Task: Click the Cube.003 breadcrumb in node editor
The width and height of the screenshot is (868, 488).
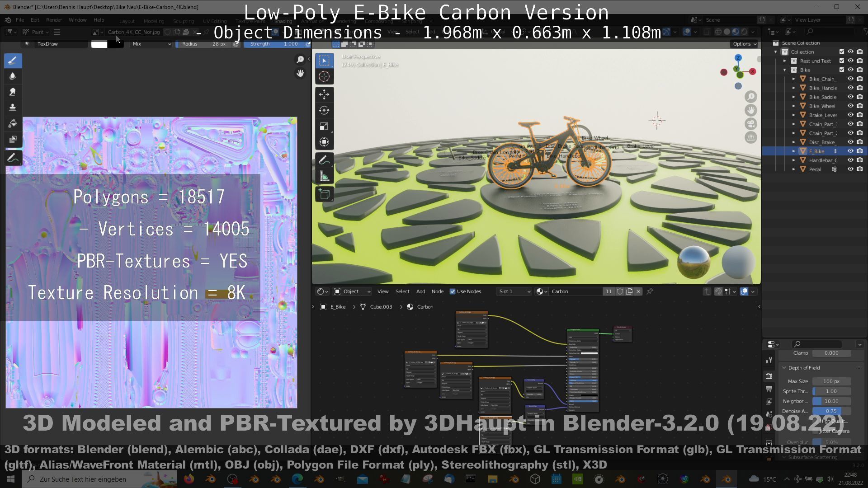Action: pyautogui.click(x=376, y=307)
